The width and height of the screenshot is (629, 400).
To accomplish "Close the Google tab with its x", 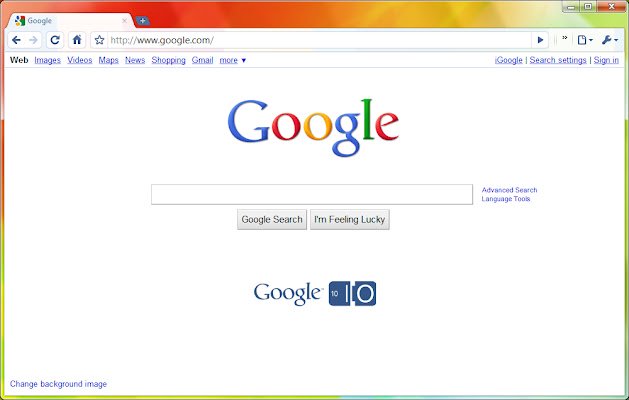I will tap(124, 21).
